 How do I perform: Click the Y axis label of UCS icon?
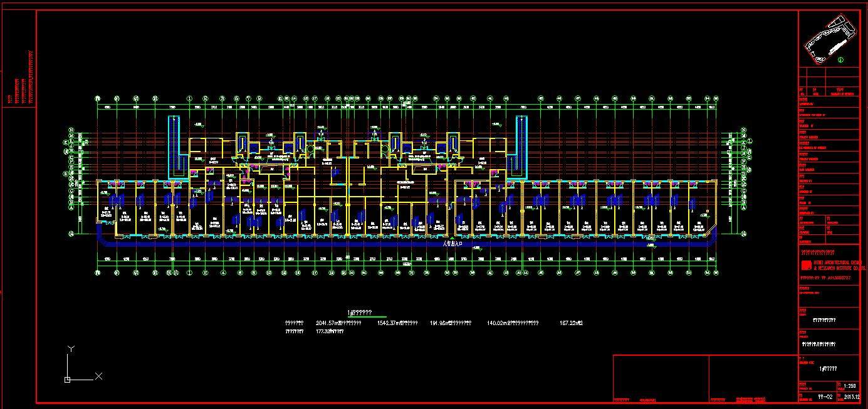[71, 348]
